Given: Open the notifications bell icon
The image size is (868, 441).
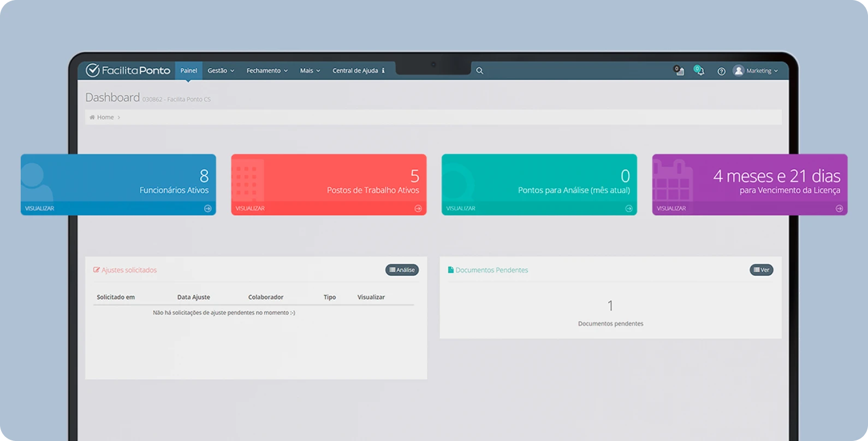Looking at the screenshot, I should coord(700,71).
